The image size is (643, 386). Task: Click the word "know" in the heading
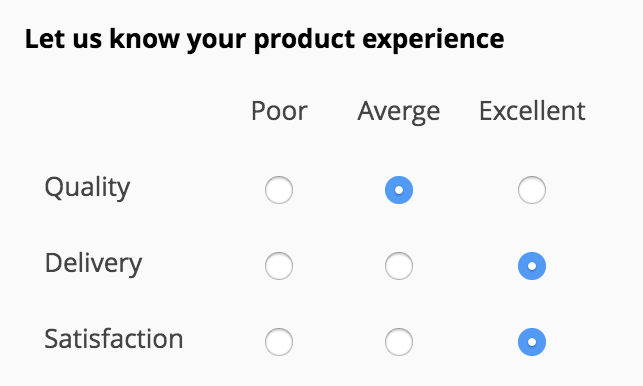pos(144,39)
